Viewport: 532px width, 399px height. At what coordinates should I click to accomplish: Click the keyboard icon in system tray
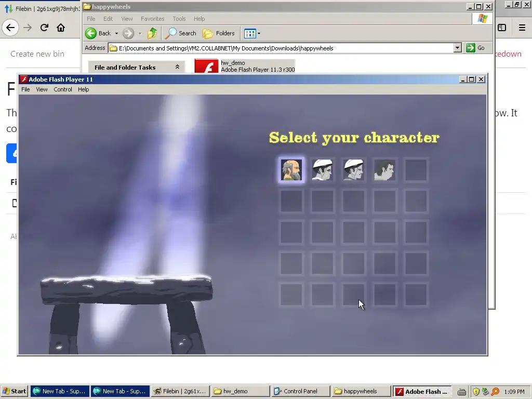point(461,392)
